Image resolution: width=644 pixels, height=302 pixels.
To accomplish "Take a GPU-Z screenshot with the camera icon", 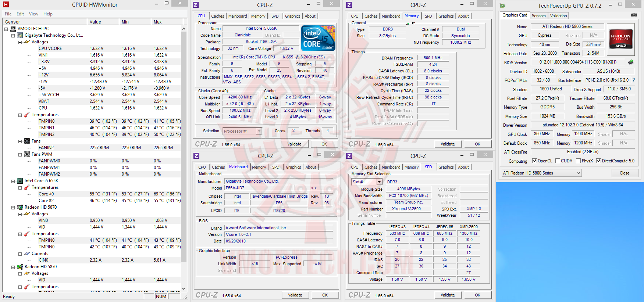I will pos(634,15).
